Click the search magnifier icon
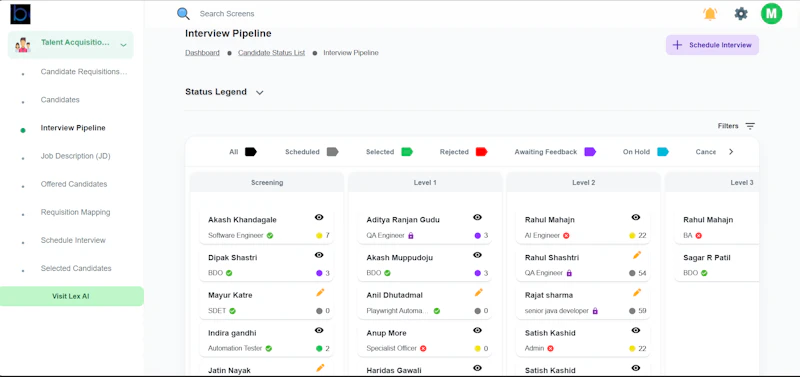The width and height of the screenshot is (800, 377). [x=183, y=14]
